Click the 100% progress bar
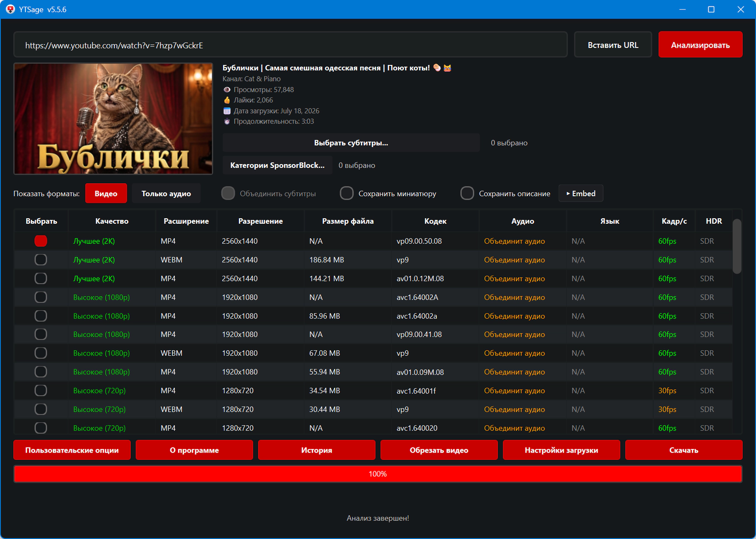The image size is (756, 539). click(x=378, y=474)
